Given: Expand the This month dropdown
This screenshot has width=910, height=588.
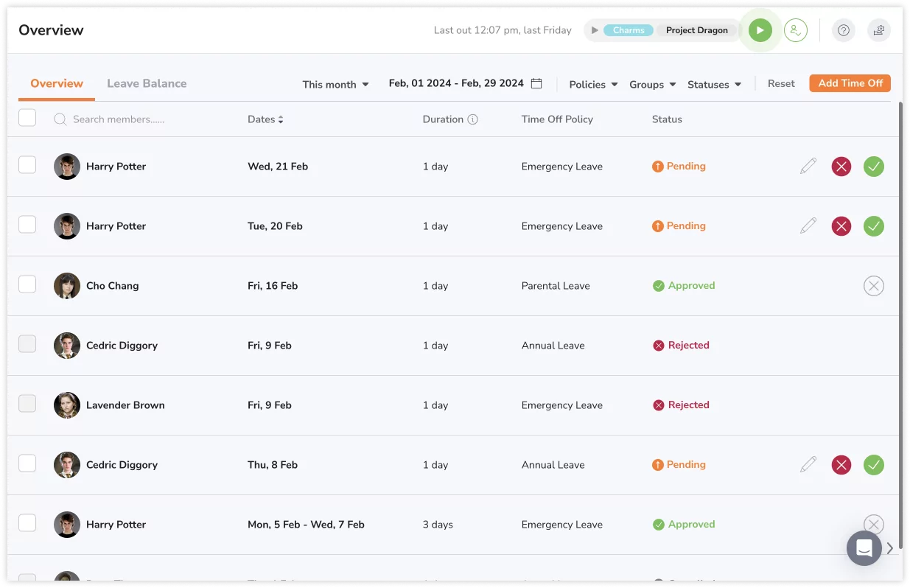Looking at the screenshot, I should coord(335,84).
